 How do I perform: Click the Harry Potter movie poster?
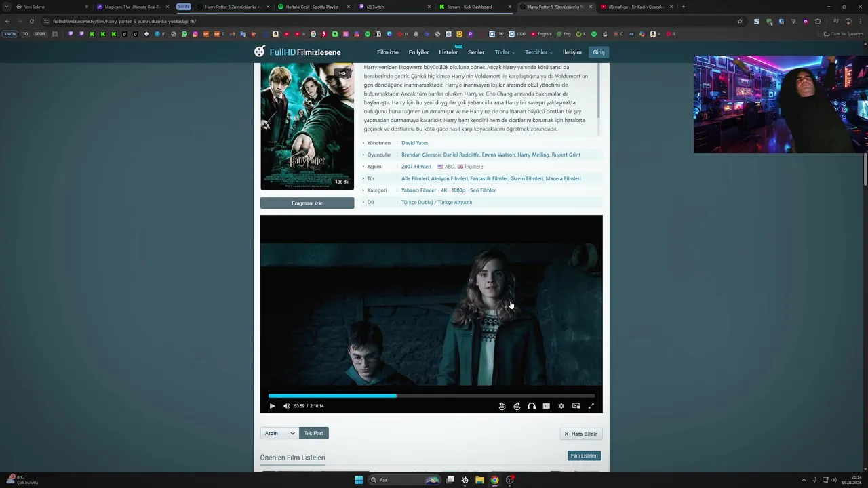tap(307, 127)
